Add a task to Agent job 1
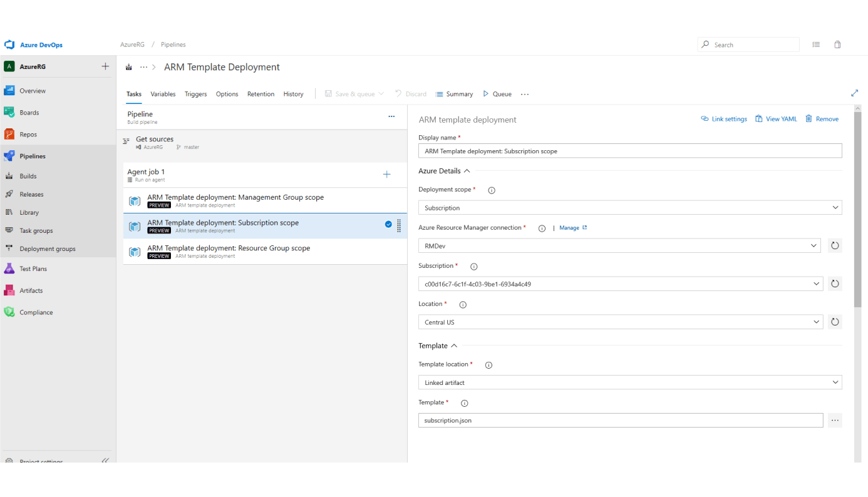The image size is (868, 497). [x=386, y=175]
